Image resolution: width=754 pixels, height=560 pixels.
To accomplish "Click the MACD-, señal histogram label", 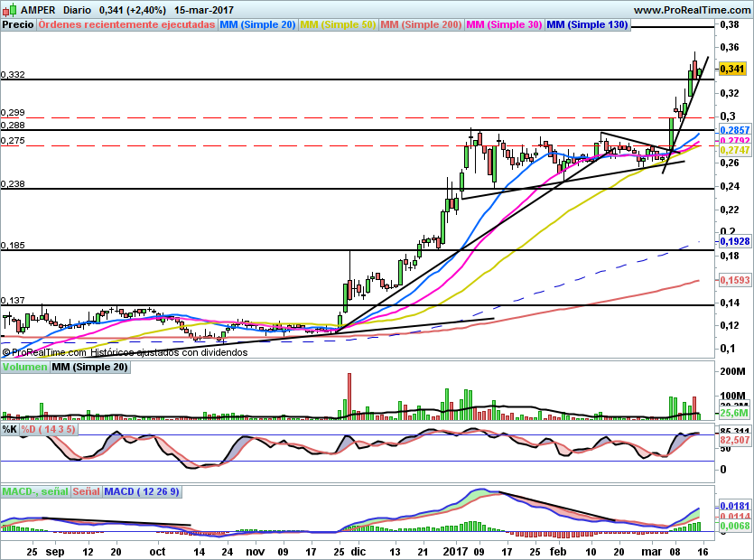I will pos(35,491).
